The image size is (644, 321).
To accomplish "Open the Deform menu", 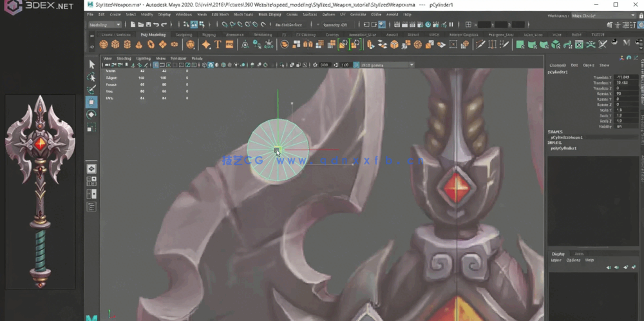I will [328, 14].
